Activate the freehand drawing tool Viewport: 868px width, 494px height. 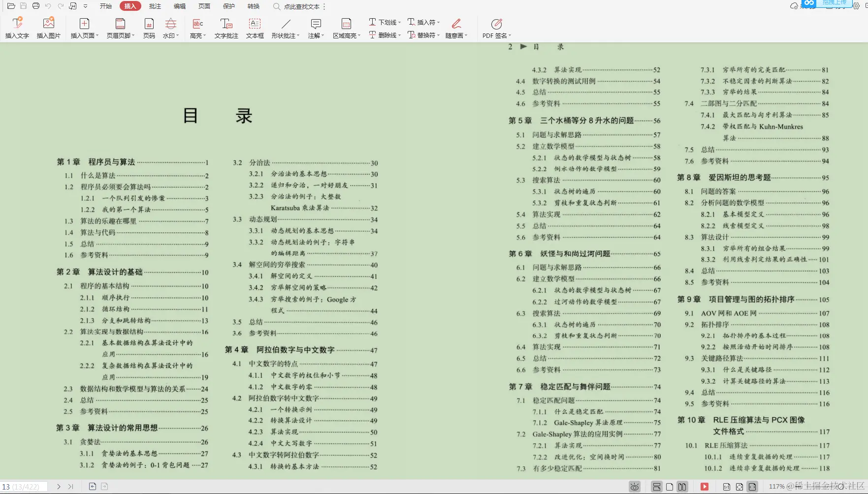[x=456, y=28]
